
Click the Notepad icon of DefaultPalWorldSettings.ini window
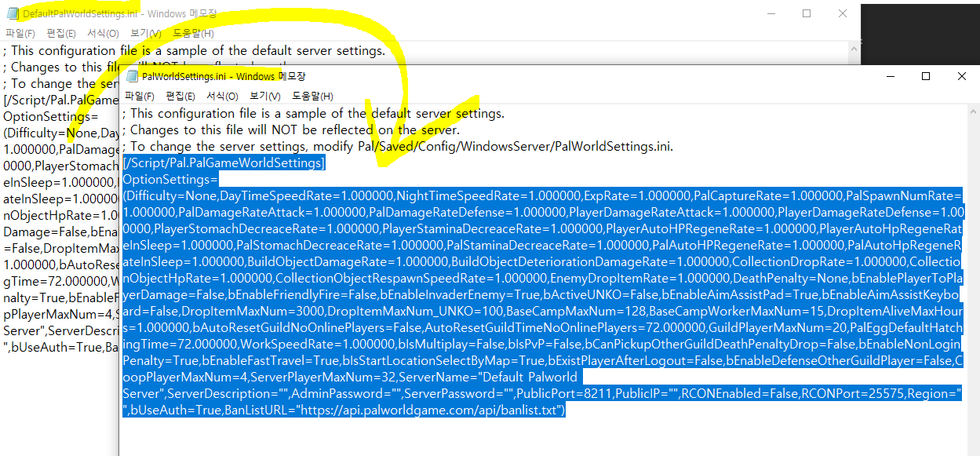13,13
